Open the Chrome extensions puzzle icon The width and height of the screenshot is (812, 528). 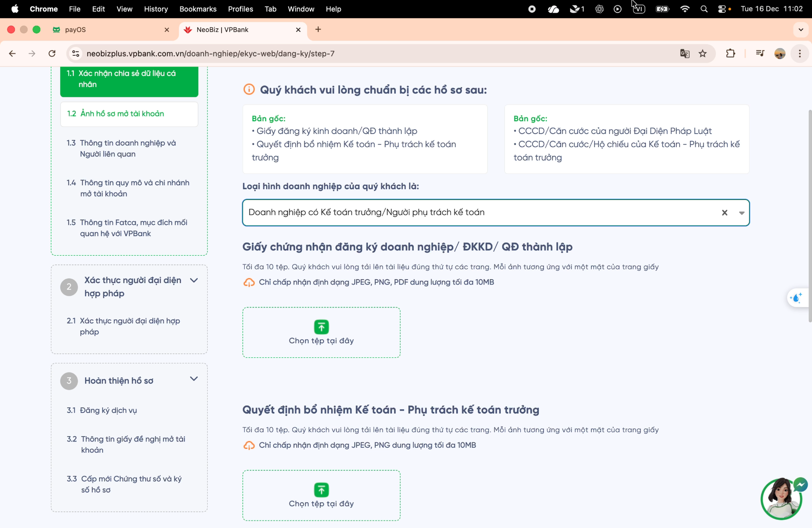(x=730, y=54)
